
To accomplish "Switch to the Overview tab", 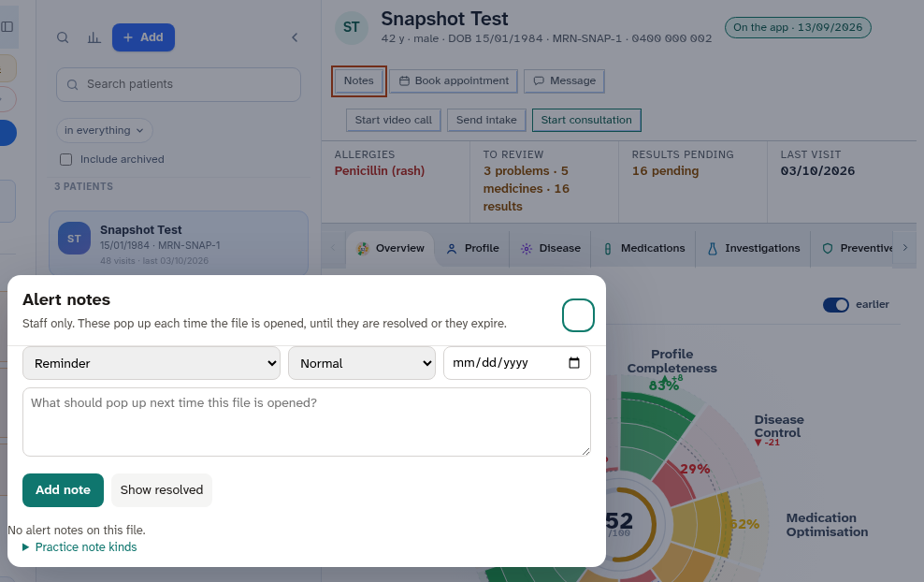I will [x=390, y=248].
